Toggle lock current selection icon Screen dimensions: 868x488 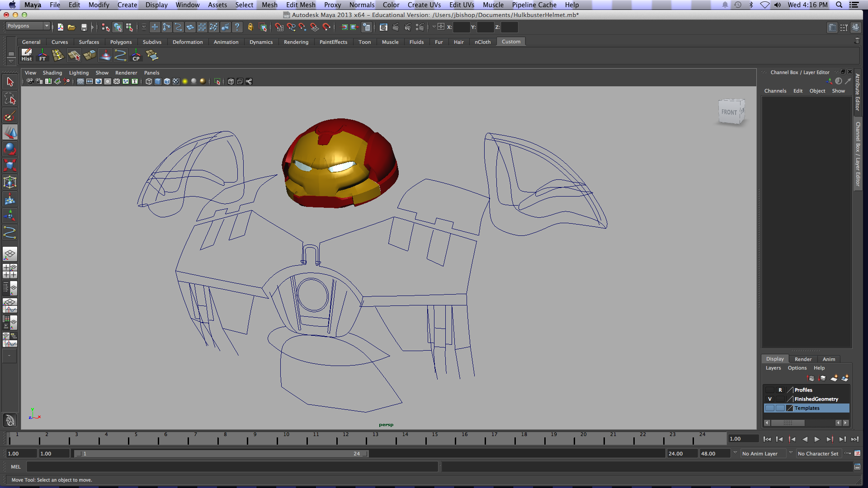(250, 27)
